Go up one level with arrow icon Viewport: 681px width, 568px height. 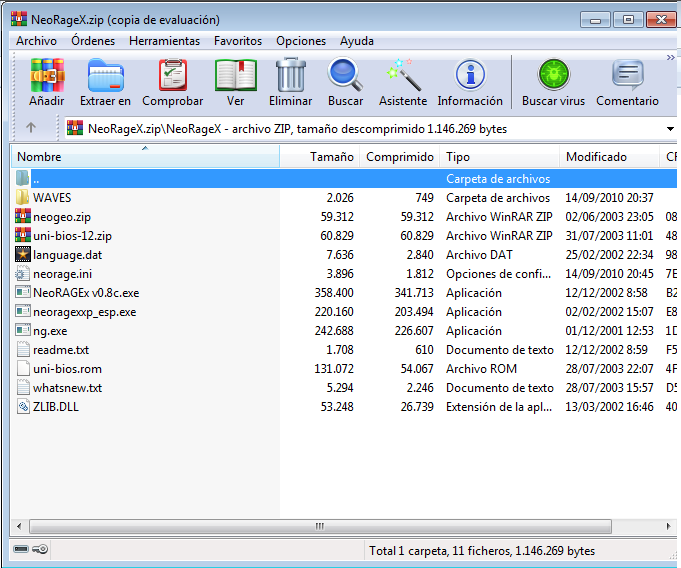[x=30, y=128]
